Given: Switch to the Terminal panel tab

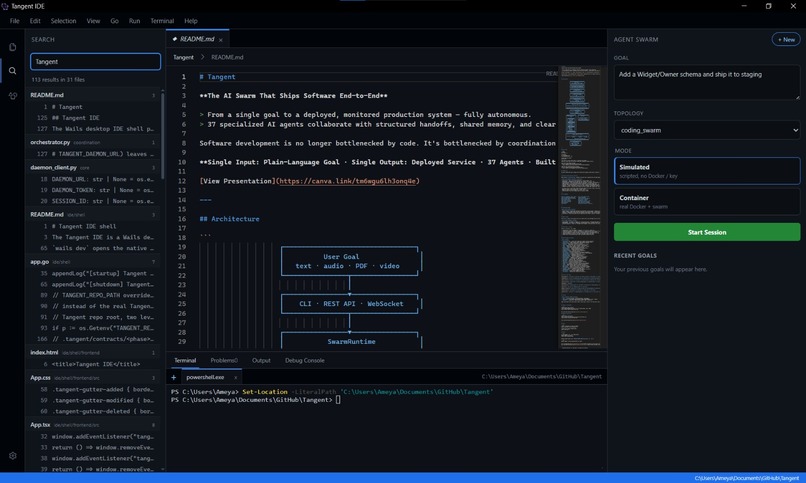Looking at the screenshot, I should [185, 360].
